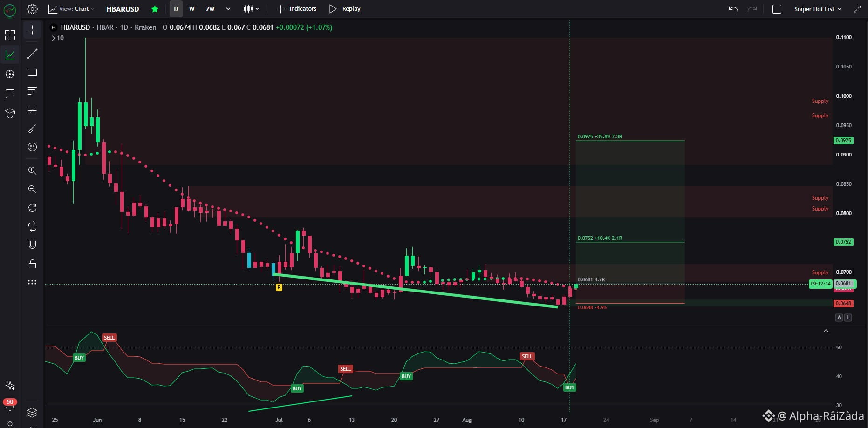
Task: Expand chart to fullscreen
Action: [857, 9]
